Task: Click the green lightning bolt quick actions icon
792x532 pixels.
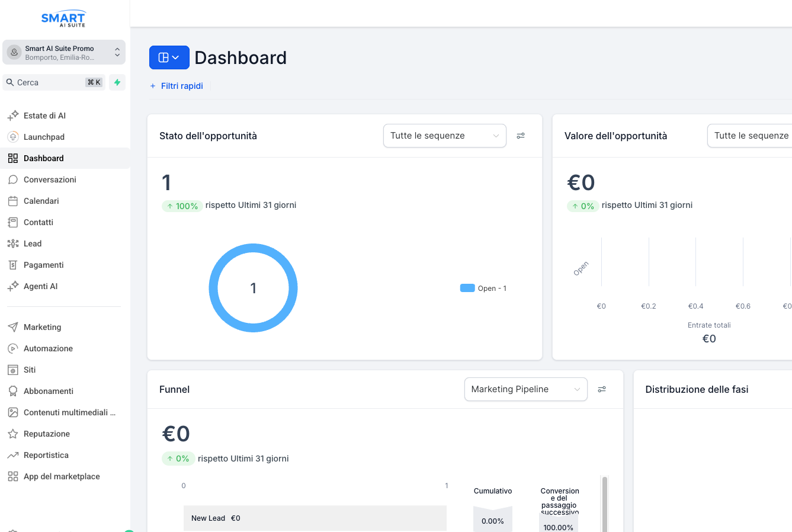Action: [117, 82]
